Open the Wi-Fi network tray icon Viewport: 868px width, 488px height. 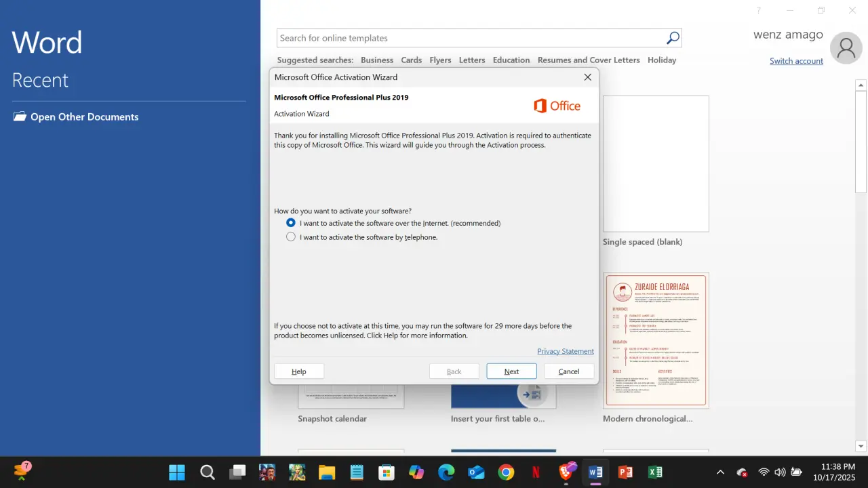pyautogui.click(x=764, y=472)
